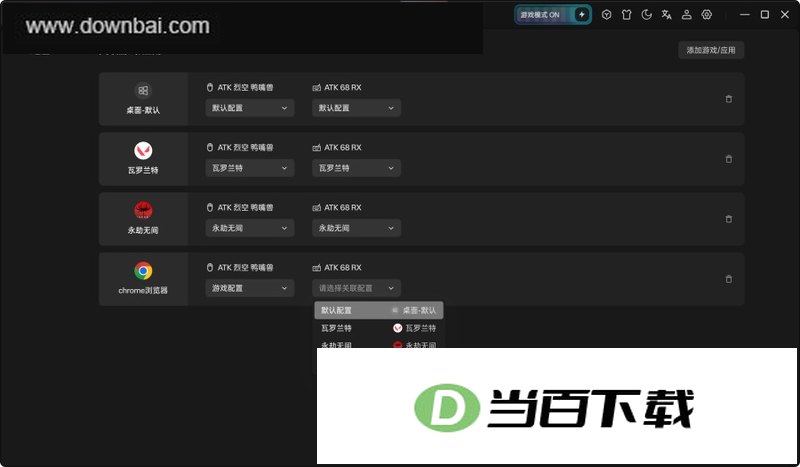Delete the chrome浏览器 row with trash icon
The image size is (800, 467).
click(729, 279)
